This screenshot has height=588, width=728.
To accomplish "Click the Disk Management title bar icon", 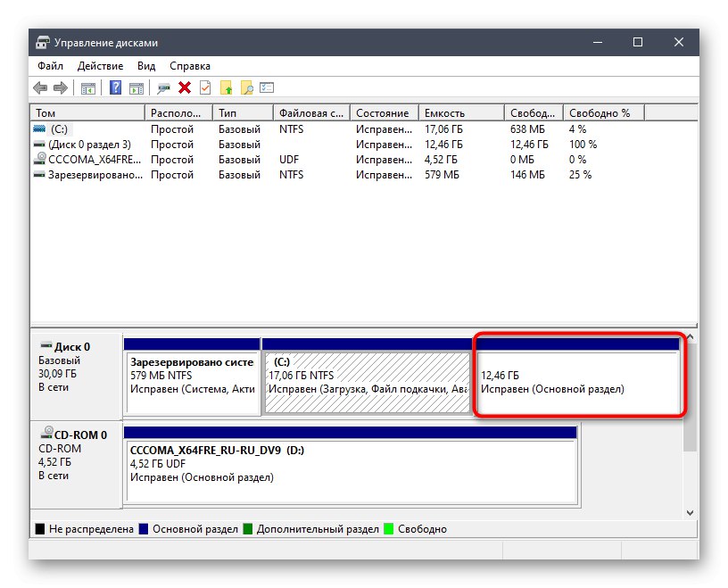I will 42,42.
